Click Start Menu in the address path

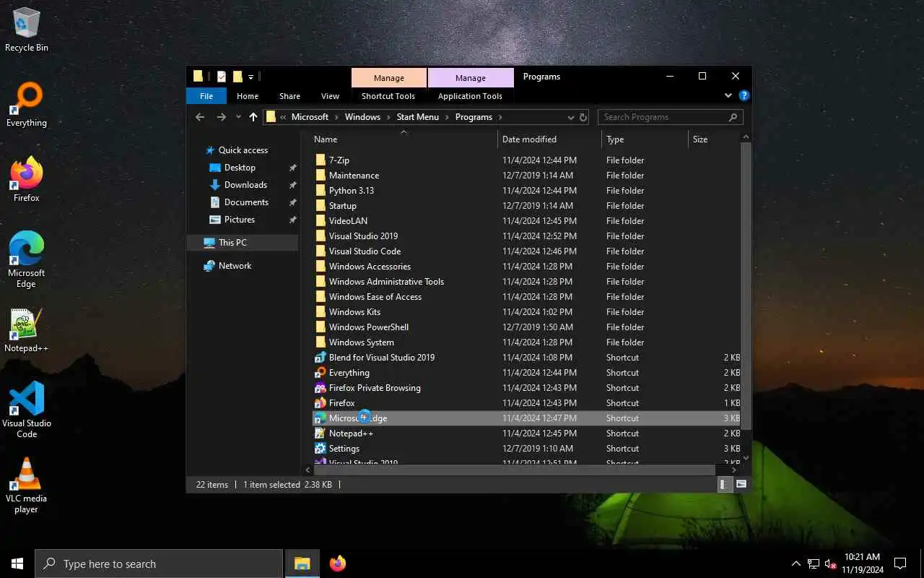pyautogui.click(x=417, y=117)
